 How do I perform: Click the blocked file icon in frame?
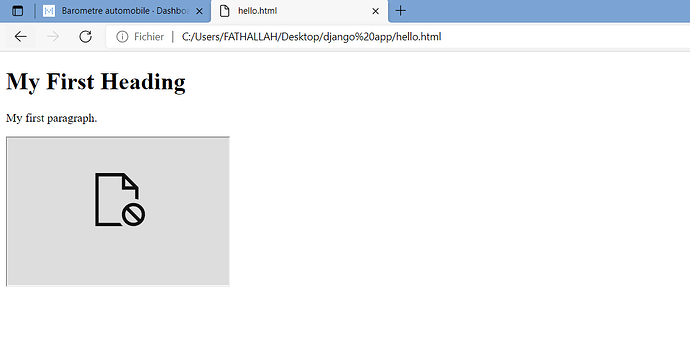(120, 199)
